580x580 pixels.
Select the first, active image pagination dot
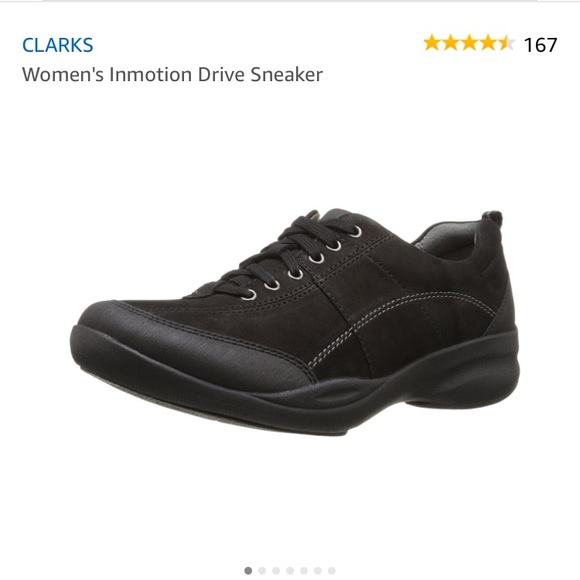(x=248, y=571)
